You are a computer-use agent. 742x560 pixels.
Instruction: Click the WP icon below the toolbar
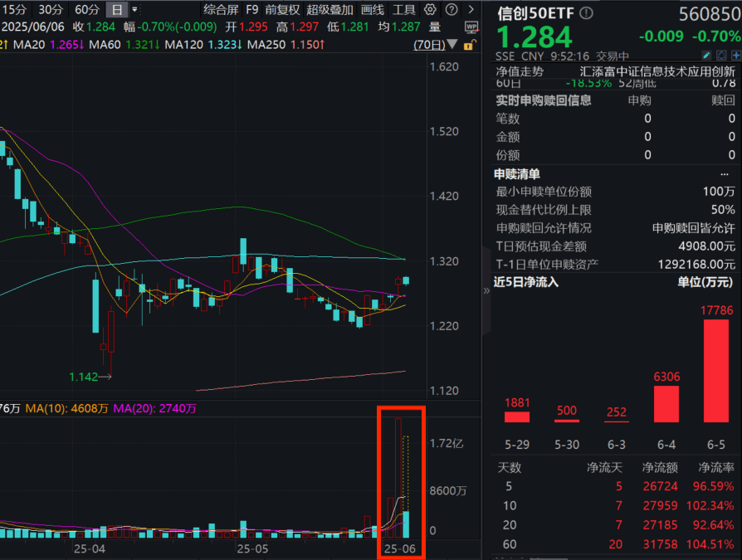(471, 25)
